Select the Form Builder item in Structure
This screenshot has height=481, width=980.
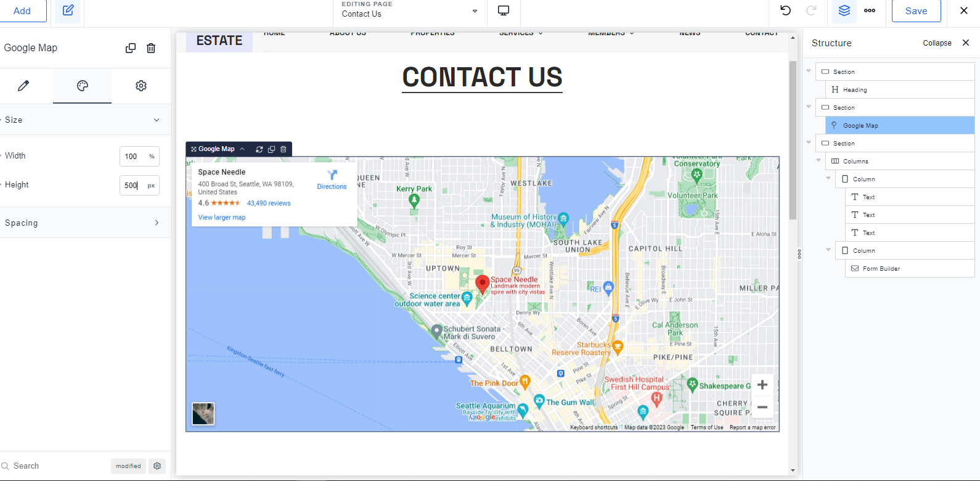pos(910,268)
